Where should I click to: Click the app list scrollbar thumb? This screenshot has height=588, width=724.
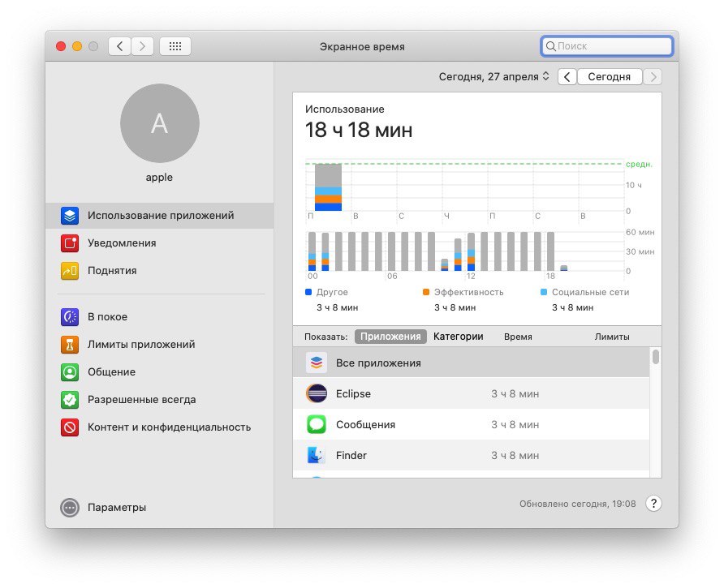pos(655,357)
